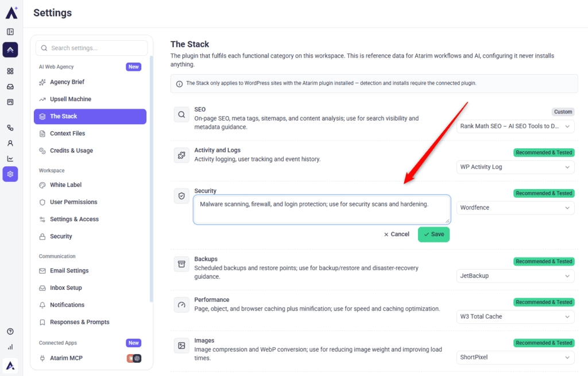
Task: Click into the Security description text area
Action: pyautogui.click(x=322, y=210)
